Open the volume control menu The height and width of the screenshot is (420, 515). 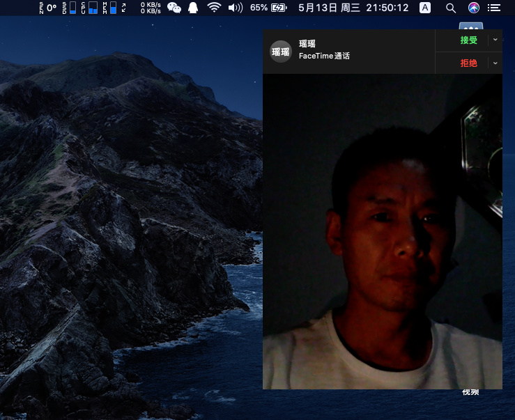click(235, 8)
